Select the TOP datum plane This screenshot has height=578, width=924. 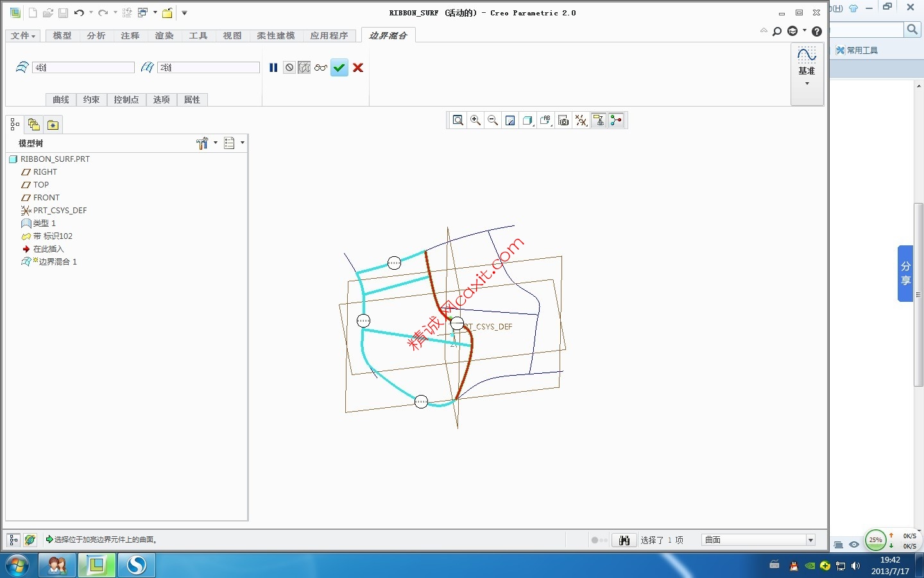click(x=35, y=184)
